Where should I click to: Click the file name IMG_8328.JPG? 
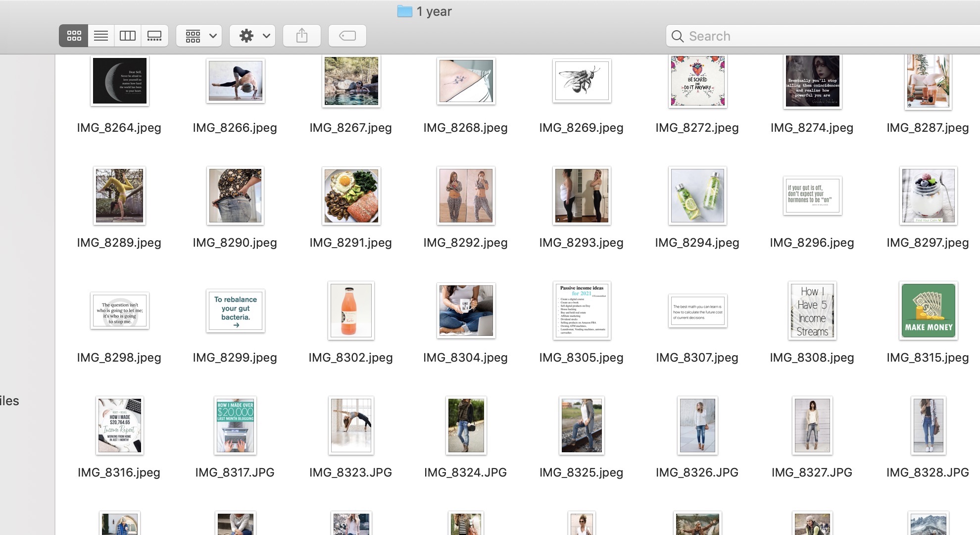pyautogui.click(x=928, y=473)
